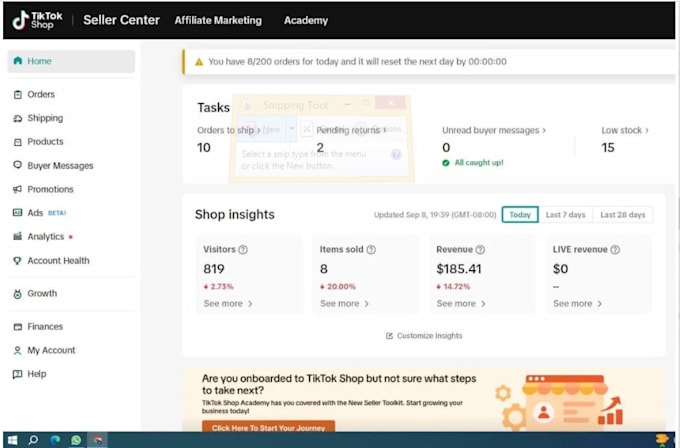This screenshot has height=448, width=680.
Task: Open Academy in the top bar
Action: [x=306, y=20]
